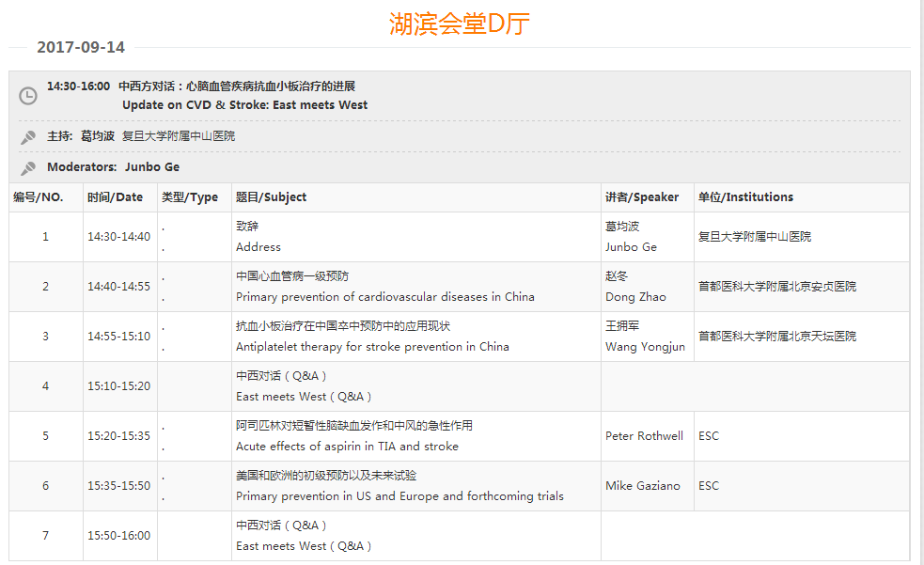Select the 15:50-16:00 time cell
This screenshot has height=565, width=924.
(x=119, y=536)
